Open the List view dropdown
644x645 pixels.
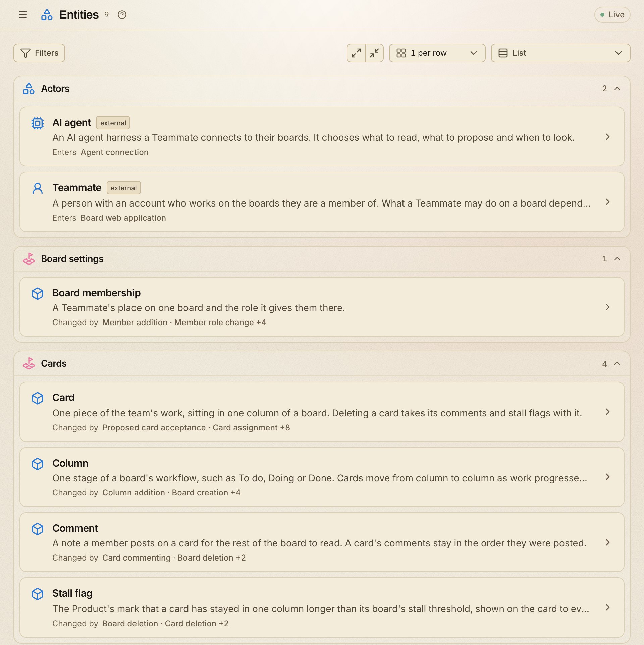(560, 53)
